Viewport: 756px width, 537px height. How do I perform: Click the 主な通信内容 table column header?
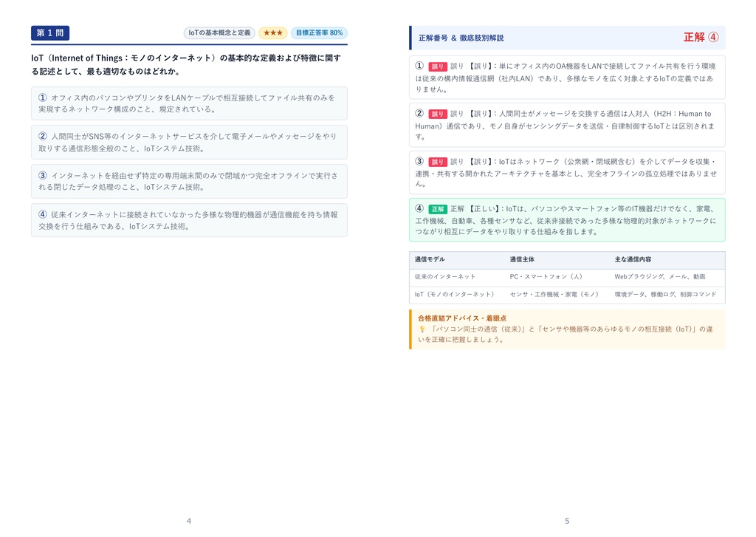[x=633, y=259]
